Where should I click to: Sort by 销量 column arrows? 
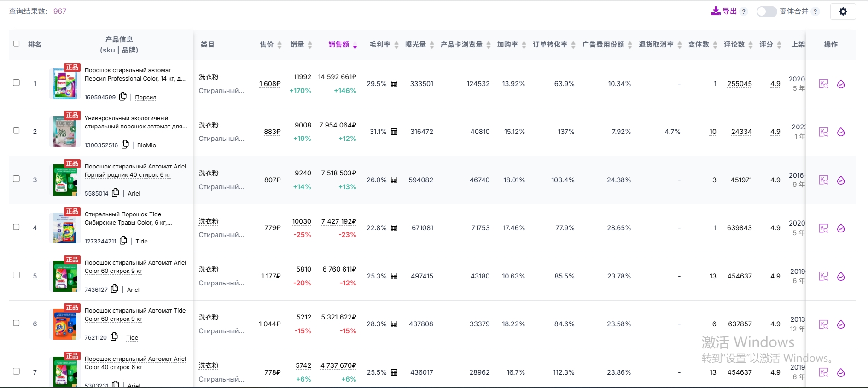pos(310,45)
